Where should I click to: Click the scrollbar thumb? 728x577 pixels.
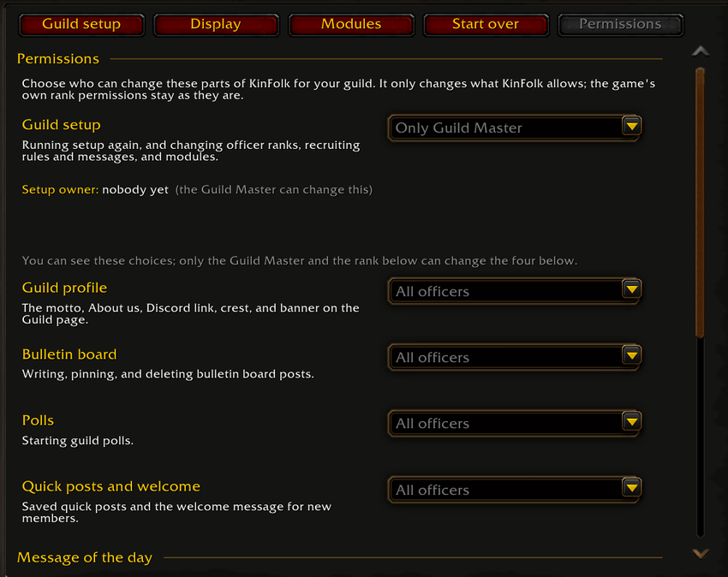(x=700, y=202)
